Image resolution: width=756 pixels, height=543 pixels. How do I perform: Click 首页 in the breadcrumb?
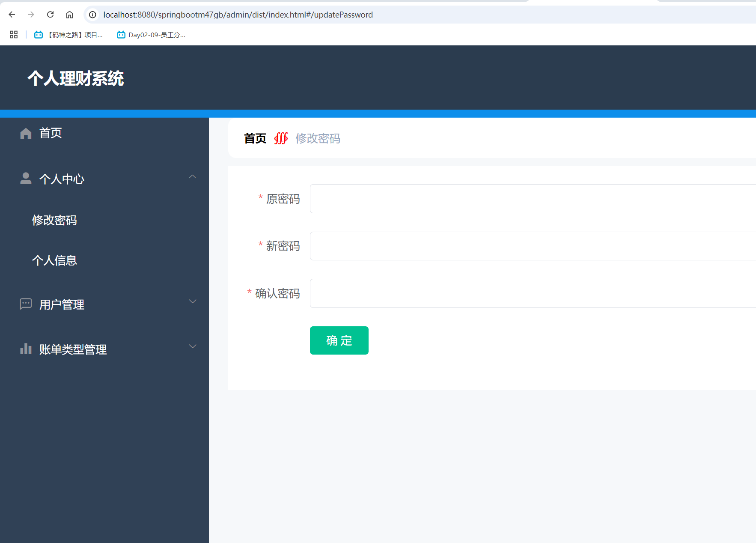click(255, 138)
